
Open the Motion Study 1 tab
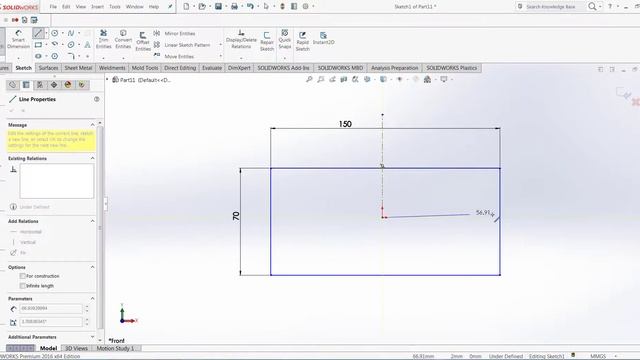click(115, 348)
